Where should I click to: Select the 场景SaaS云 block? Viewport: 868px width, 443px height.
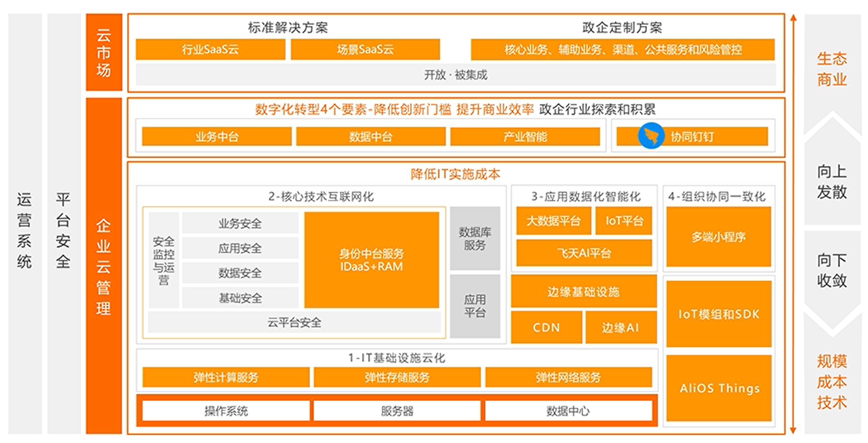tap(365, 49)
